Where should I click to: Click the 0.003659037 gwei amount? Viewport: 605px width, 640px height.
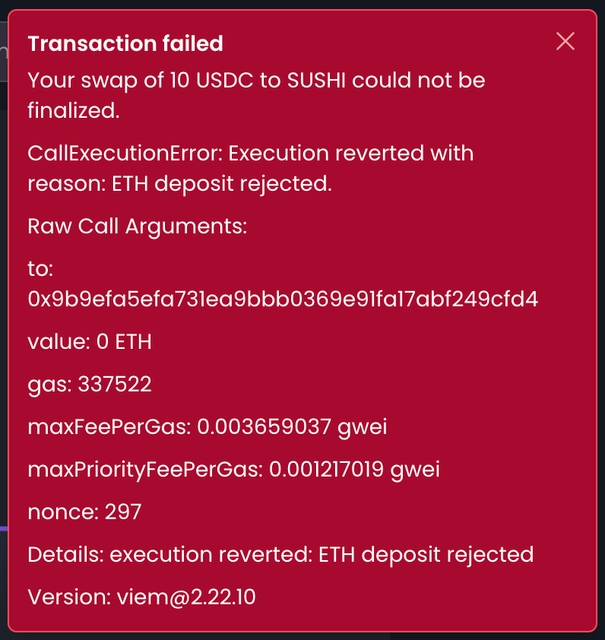(x=292, y=427)
